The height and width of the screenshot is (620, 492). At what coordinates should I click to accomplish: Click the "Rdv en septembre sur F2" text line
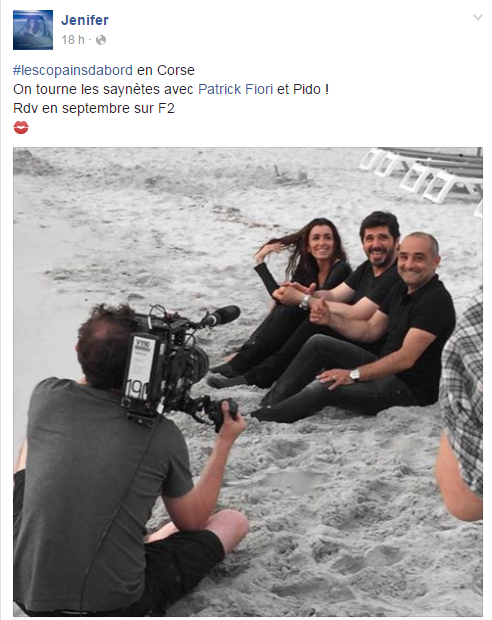click(x=94, y=108)
